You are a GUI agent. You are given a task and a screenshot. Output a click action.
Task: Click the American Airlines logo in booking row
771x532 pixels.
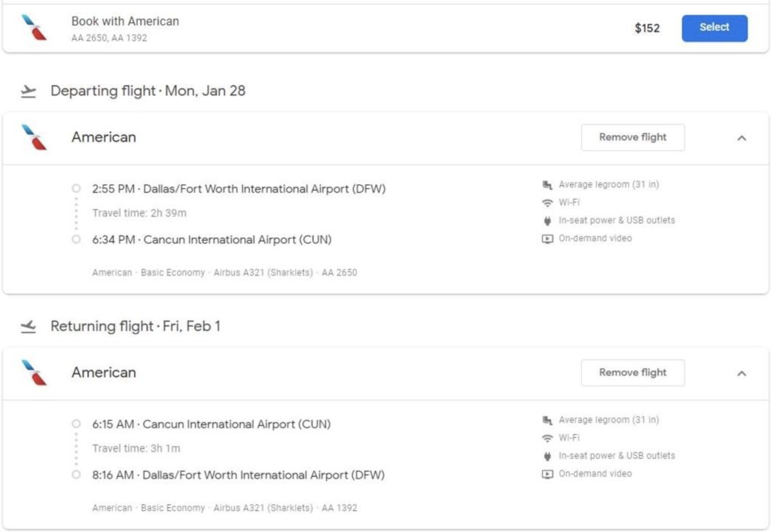(34, 28)
